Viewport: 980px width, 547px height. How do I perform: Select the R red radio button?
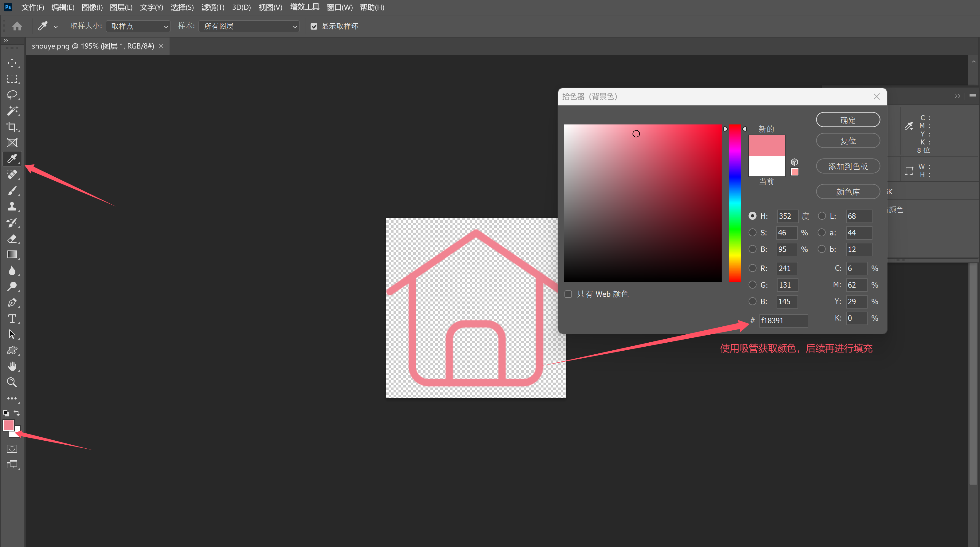[x=752, y=268]
